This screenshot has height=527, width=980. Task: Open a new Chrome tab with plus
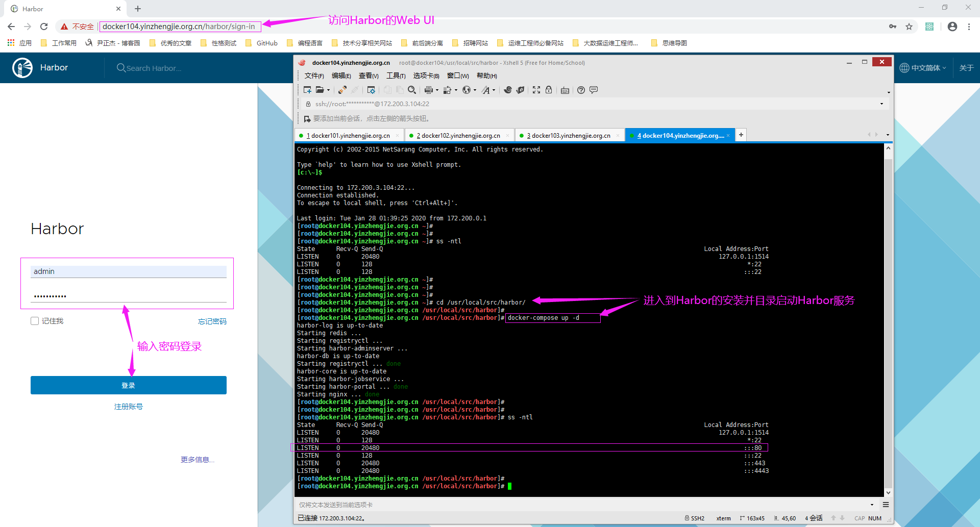click(x=138, y=9)
